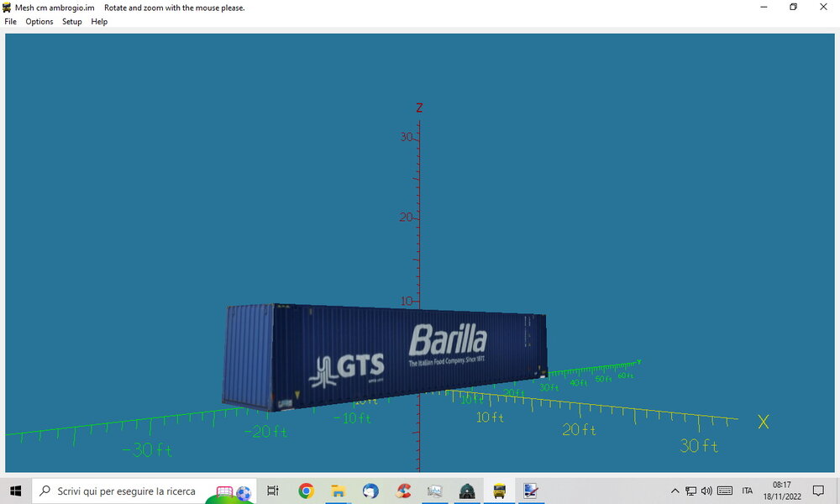Launch Google Chrome from taskbar
The image size is (840, 504).
tap(307, 491)
